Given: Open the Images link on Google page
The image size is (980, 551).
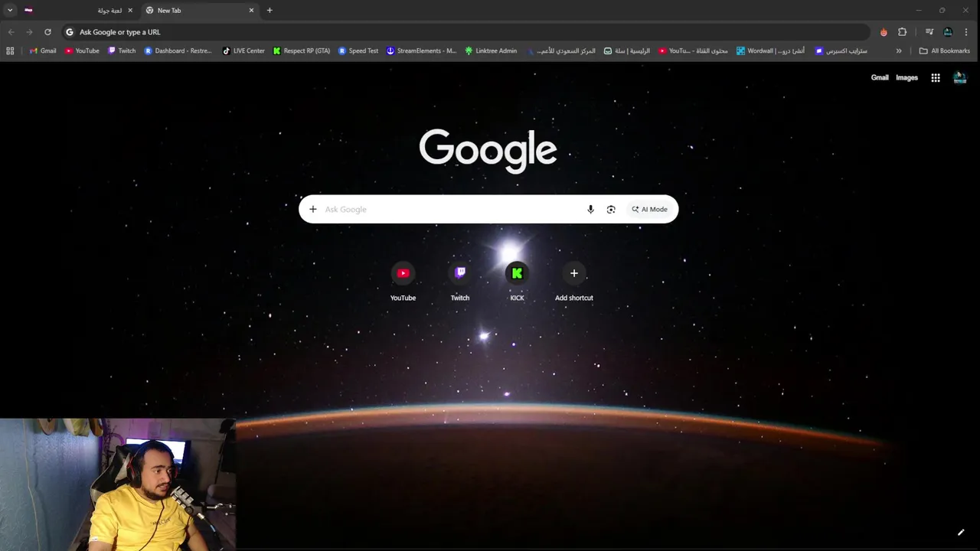Looking at the screenshot, I should (906, 77).
